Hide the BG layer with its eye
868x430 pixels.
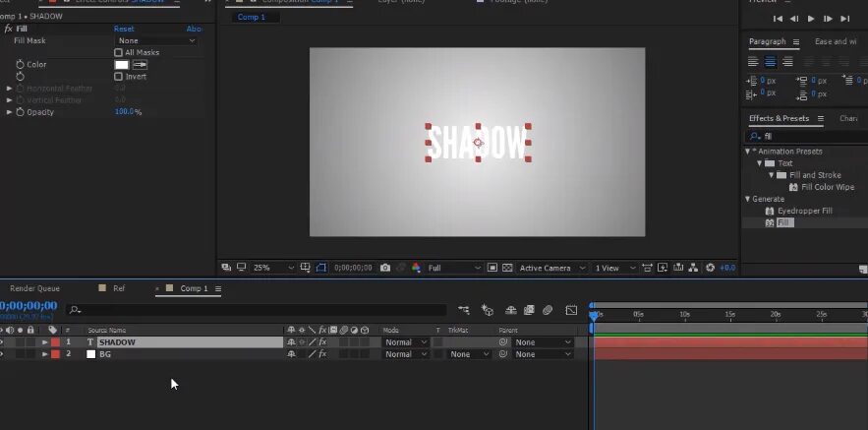tap(2, 354)
